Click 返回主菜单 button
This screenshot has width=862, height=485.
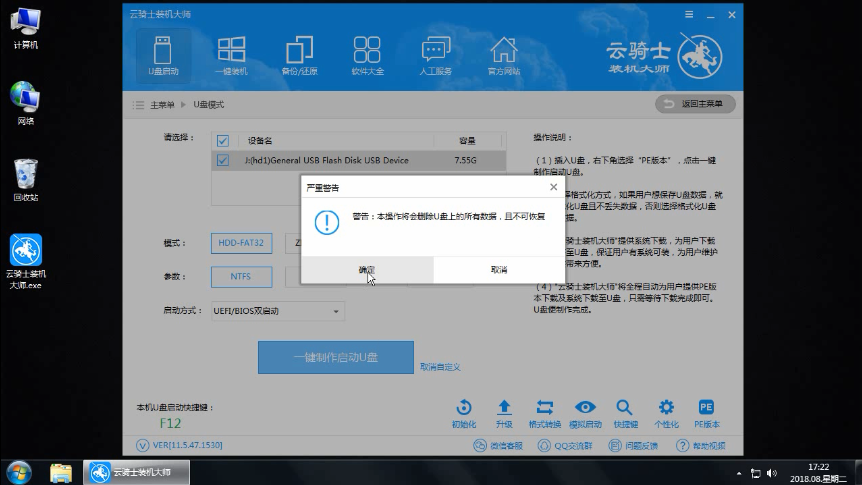click(x=695, y=104)
